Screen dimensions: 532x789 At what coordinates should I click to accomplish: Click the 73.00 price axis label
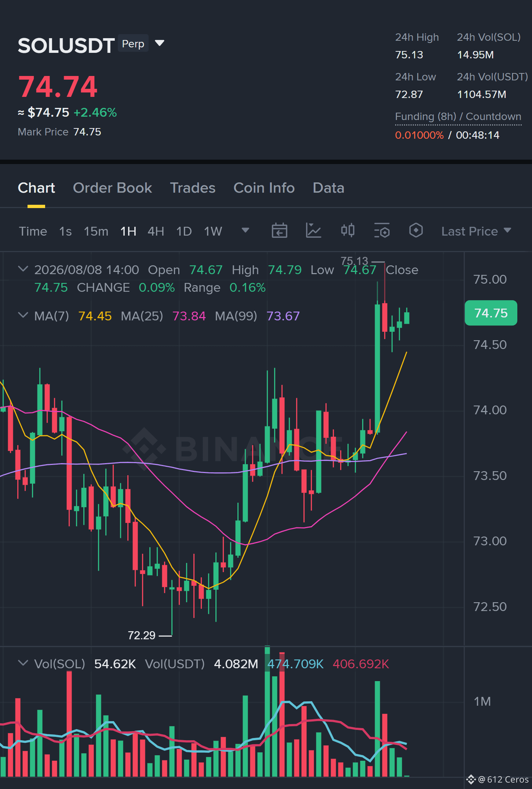click(x=490, y=541)
